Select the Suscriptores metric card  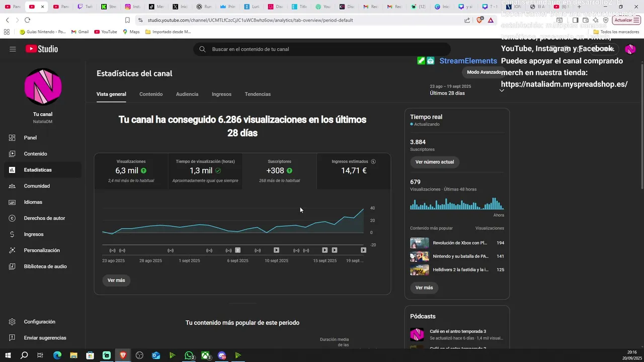[279, 171]
